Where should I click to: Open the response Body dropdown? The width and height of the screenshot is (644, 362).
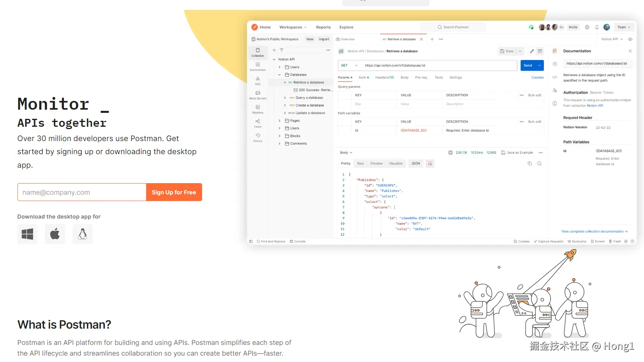point(346,153)
